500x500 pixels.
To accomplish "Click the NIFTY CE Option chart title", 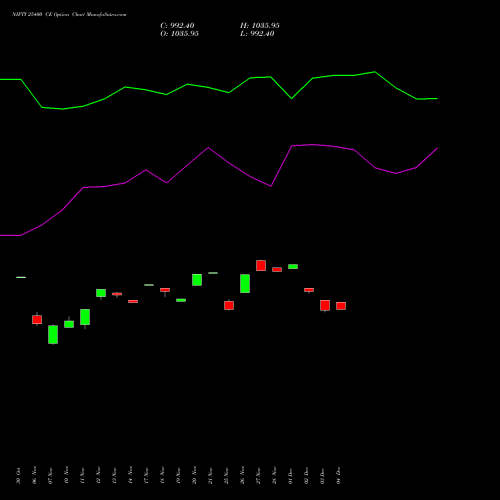I will pyautogui.click(x=69, y=14).
